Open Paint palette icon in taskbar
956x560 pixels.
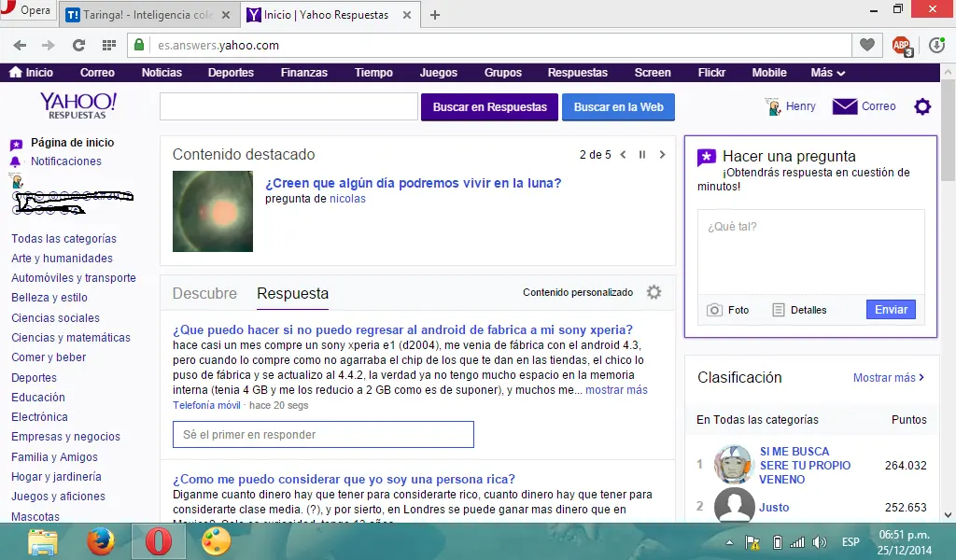pyautogui.click(x=216, y=541)
